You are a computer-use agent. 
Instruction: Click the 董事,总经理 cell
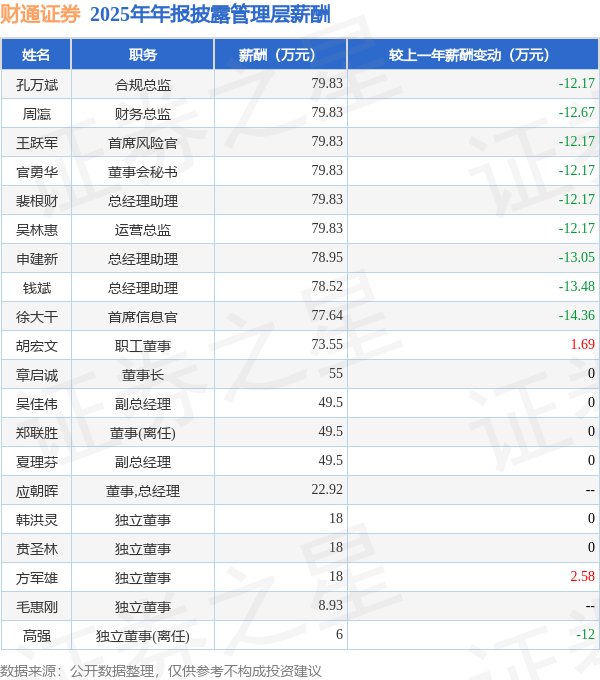[143, 491]
